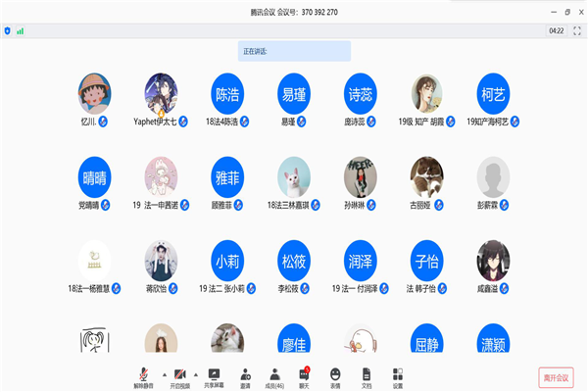
Task: Expand video options arrow beside camera
Action: [x=196, y=374]
